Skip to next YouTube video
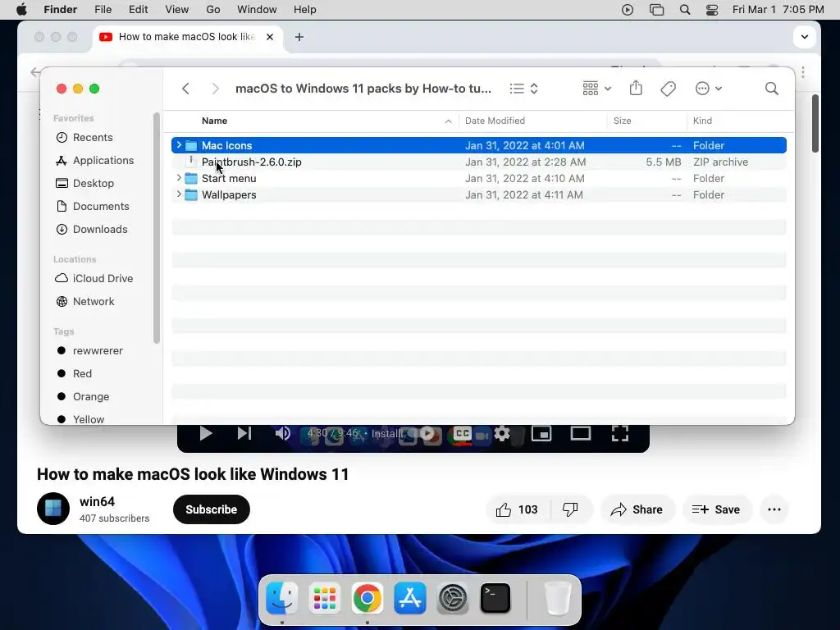The height and width of the screenshot is (630, 840). [x=244, y=433]
